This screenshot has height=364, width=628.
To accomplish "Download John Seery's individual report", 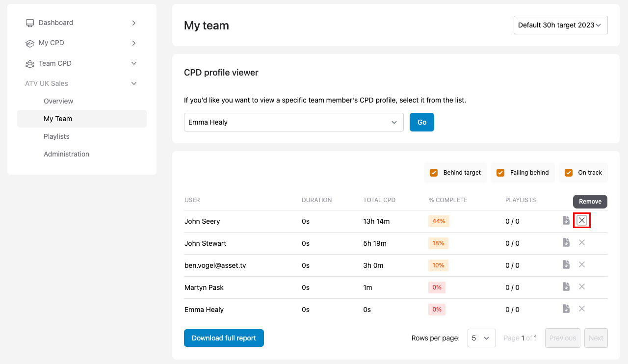I will (566, 220).
